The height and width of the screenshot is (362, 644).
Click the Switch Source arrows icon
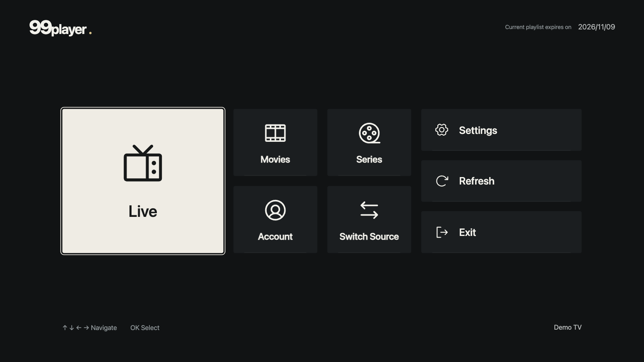click(x=369, y=210)
